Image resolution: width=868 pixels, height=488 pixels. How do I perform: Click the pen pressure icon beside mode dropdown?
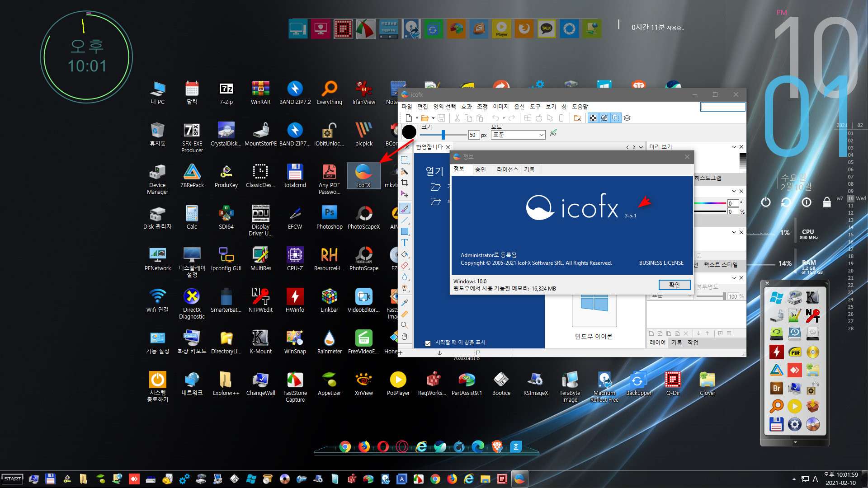click(x=553, y=133)
